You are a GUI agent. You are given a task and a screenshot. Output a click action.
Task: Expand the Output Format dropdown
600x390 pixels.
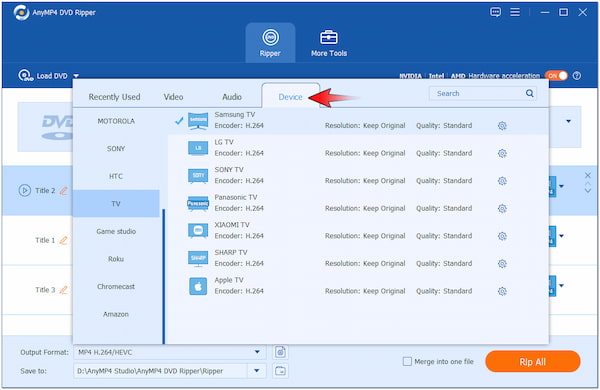pyautogui.click(x=257, y=352)
